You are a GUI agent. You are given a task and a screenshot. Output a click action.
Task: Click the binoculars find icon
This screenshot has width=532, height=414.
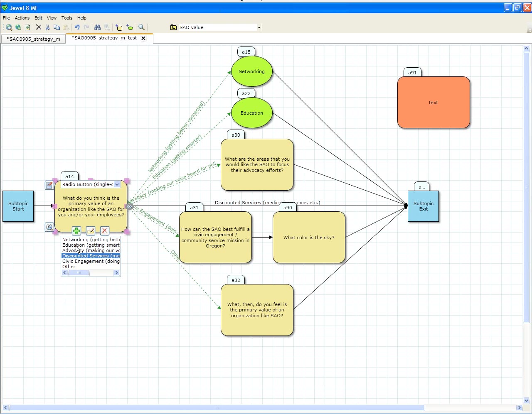(x=97, y=27)
